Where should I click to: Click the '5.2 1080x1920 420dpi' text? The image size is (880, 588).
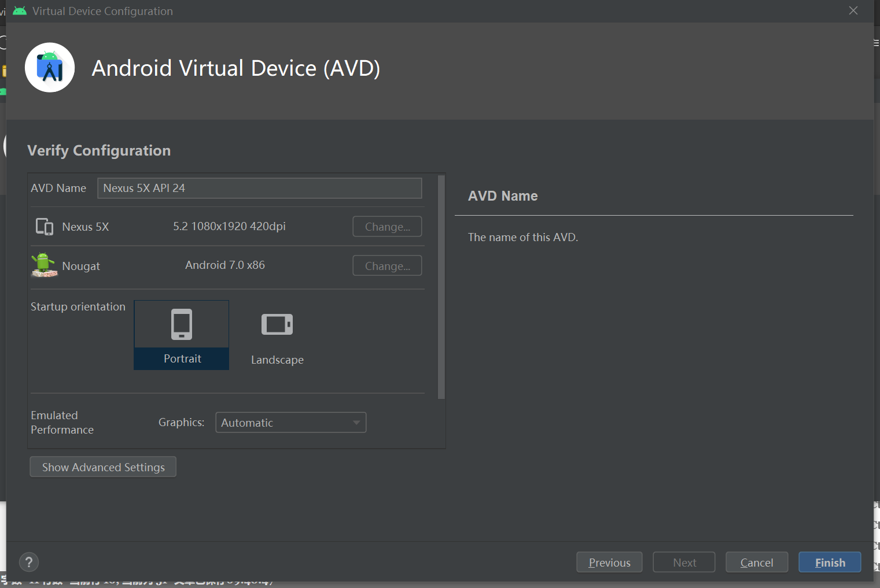tap(229, 226)
